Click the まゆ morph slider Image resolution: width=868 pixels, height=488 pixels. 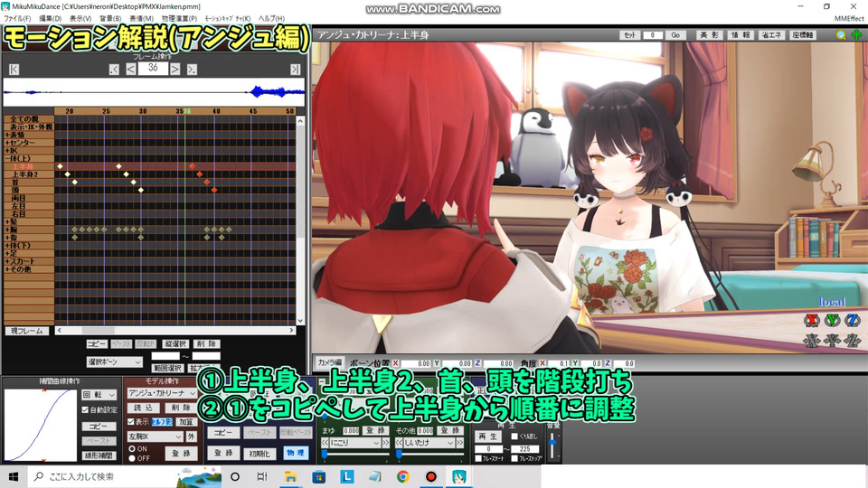[355, 455]
